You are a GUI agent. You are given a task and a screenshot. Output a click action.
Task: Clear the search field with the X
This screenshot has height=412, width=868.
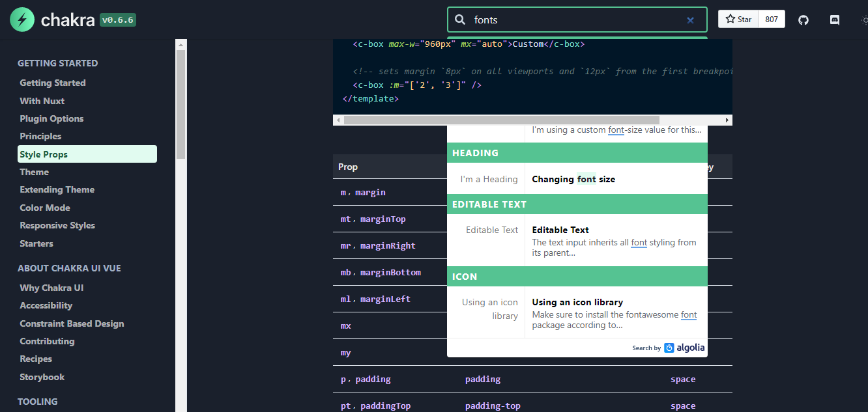click(x=691, y=20)
